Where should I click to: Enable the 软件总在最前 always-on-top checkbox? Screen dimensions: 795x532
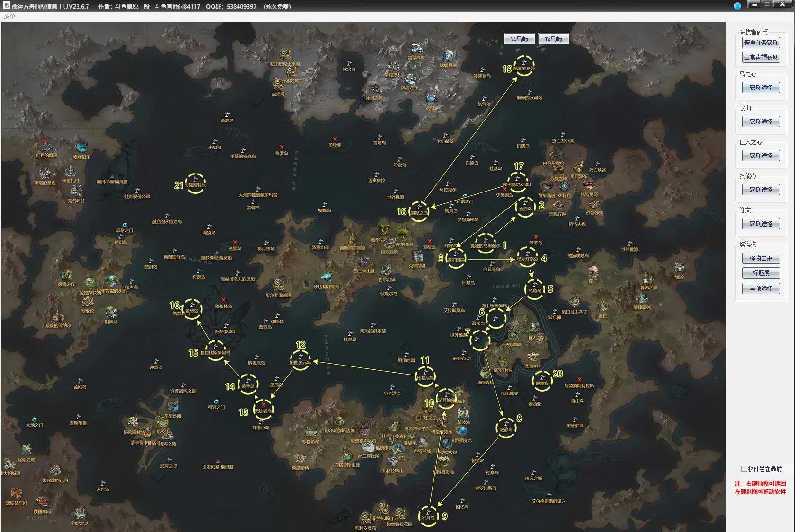(x=744, y=469)
